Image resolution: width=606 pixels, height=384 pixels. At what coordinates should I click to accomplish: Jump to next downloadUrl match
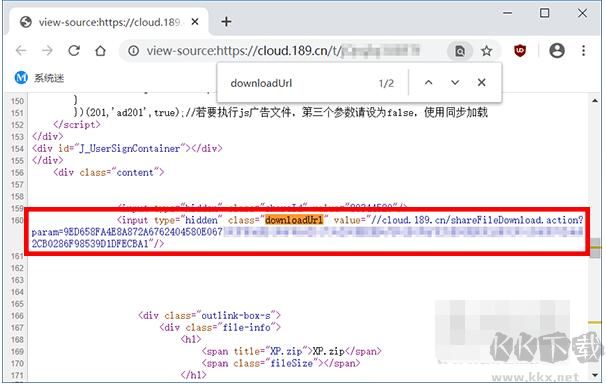tap(455, 82)
